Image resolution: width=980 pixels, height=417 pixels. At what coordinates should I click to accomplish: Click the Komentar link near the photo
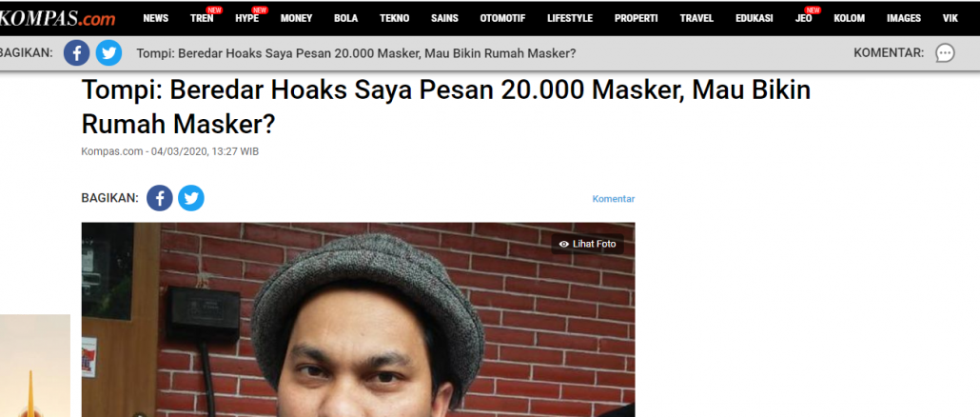click(613, 199)
